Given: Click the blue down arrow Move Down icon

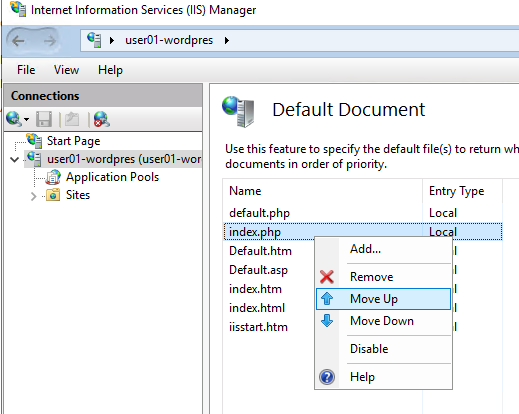Looking at the screenshot, I should (x=327, y=321).
